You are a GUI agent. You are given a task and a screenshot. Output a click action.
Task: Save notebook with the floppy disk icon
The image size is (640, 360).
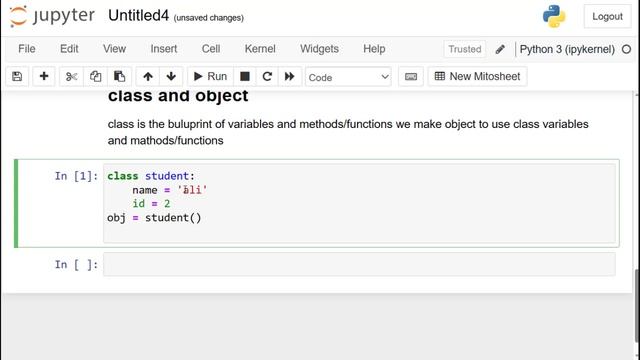tap(17, 76)
